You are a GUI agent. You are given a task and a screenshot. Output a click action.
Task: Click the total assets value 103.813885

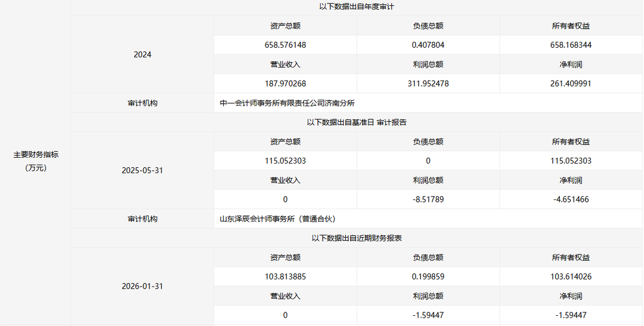pos(285,276)
